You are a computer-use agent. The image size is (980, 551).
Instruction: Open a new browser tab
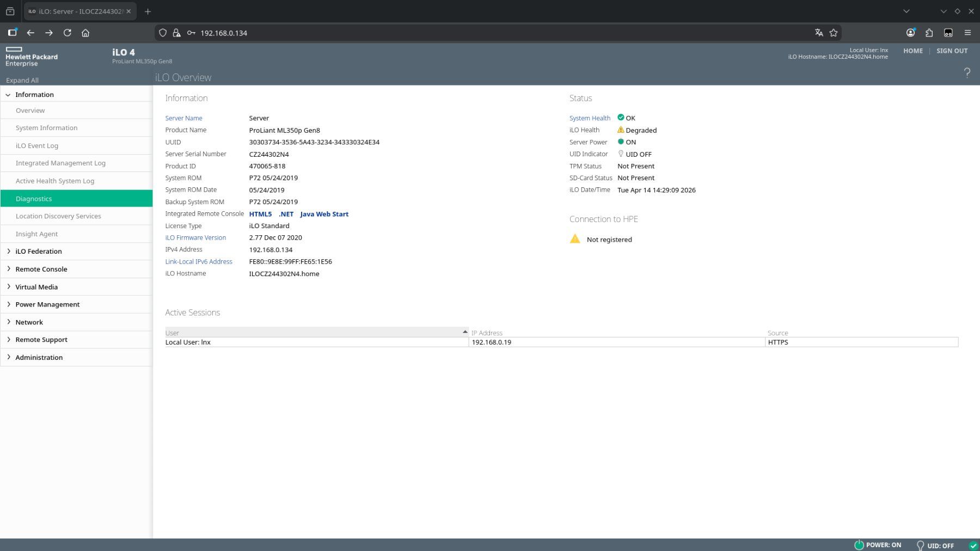pos(148,11)
